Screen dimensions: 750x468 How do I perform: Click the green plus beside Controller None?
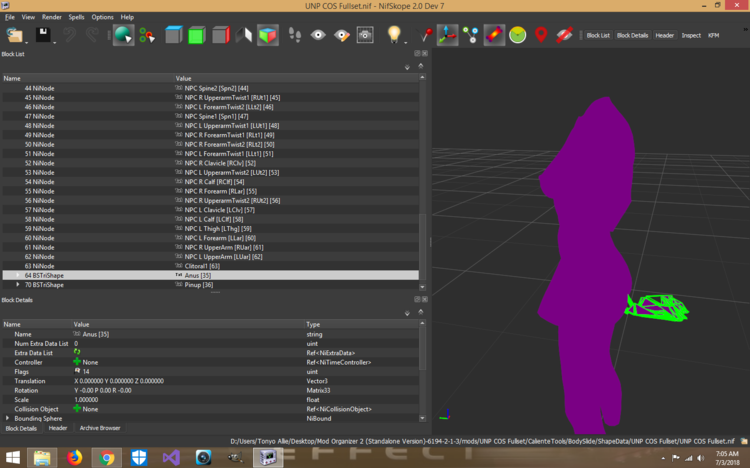77,362
